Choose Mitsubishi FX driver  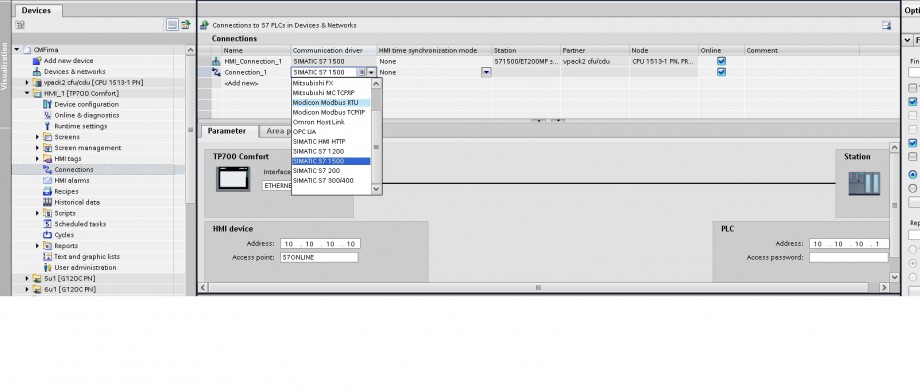331,83
